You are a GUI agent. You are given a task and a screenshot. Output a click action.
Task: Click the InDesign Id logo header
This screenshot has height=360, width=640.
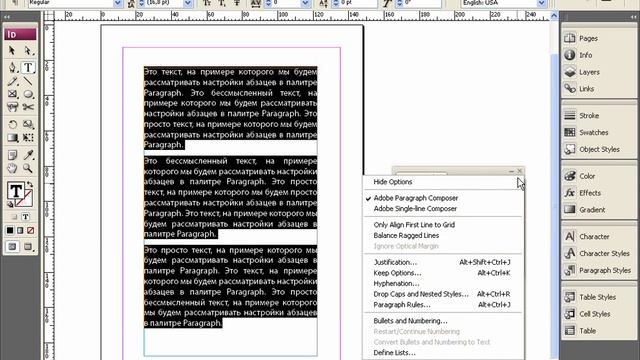pos(20,34)
